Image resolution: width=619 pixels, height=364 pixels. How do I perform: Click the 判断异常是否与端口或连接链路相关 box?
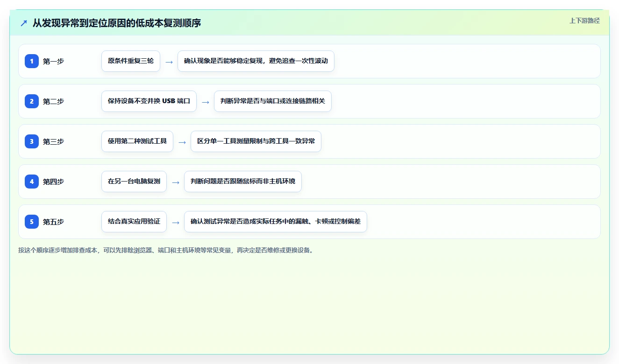(x=273, y=101)
